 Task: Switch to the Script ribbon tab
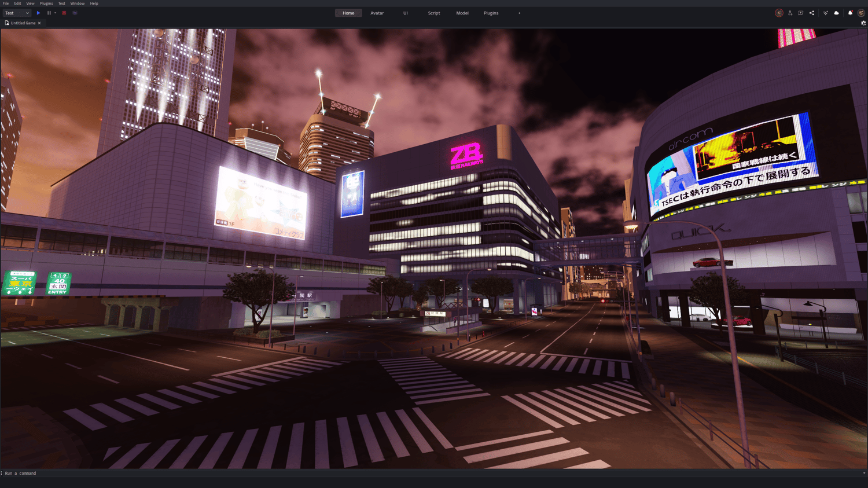(x=434, y=13)
